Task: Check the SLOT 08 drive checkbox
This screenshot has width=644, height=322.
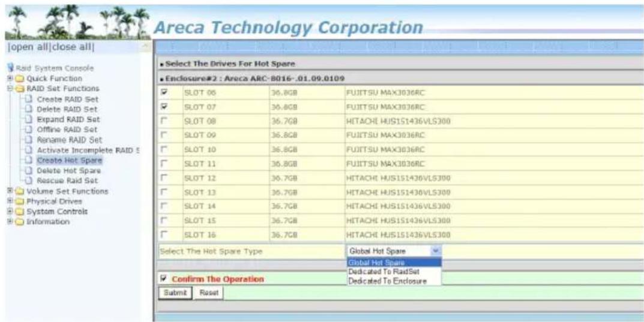Action: click(x=164, y=121)
